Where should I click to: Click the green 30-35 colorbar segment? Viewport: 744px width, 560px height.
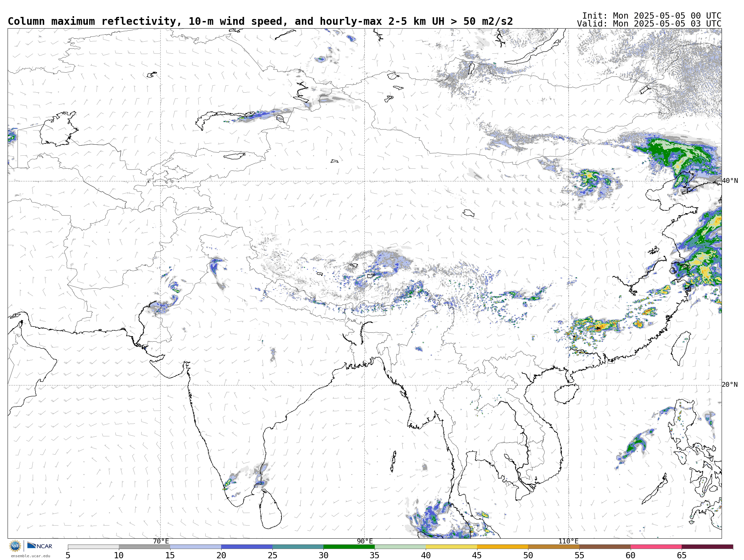tap(349, 547)
